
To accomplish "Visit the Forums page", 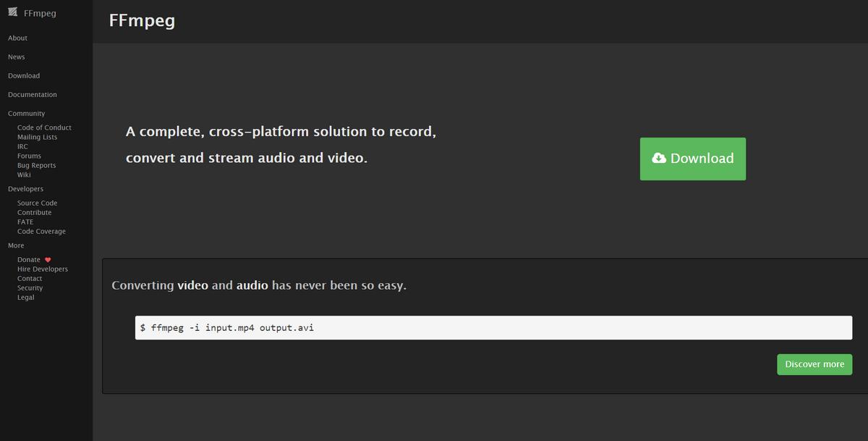I will [29, 155].
